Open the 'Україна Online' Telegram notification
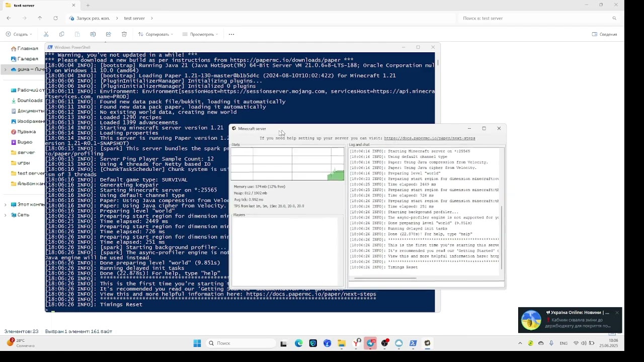The width and height of the screenshot is (644, 362). click(x=570, y=320)
